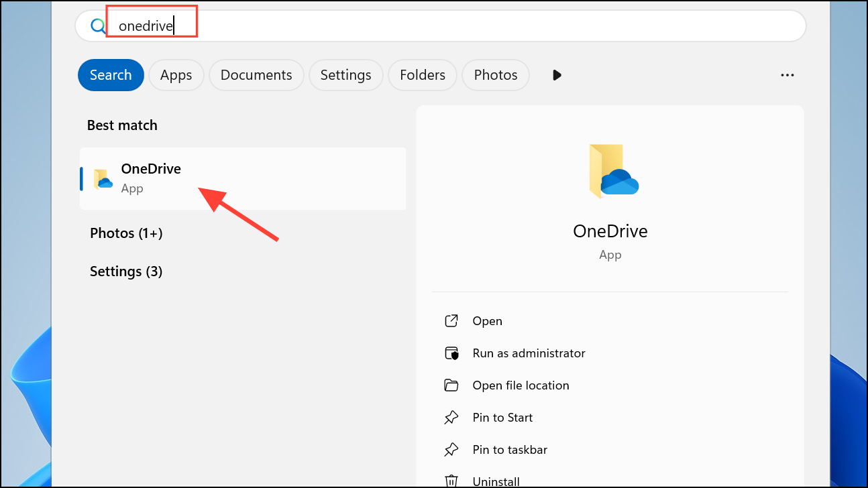Switch to the Settings filter tab
868x488 pixels.
[345, 75]
